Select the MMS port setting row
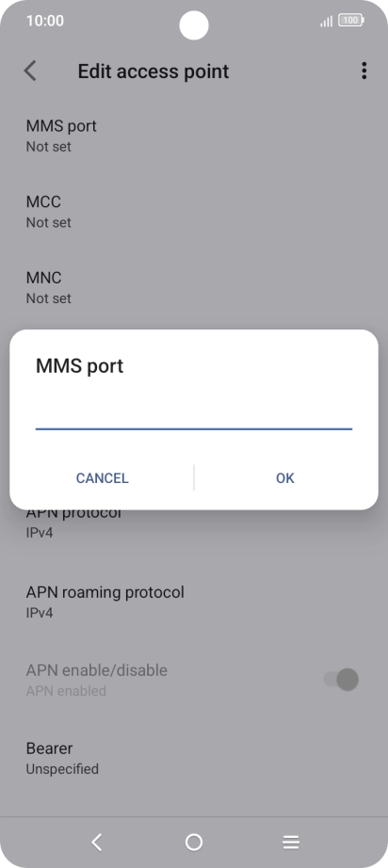This screenshot has width=388, height=868. tap(194, 136)
